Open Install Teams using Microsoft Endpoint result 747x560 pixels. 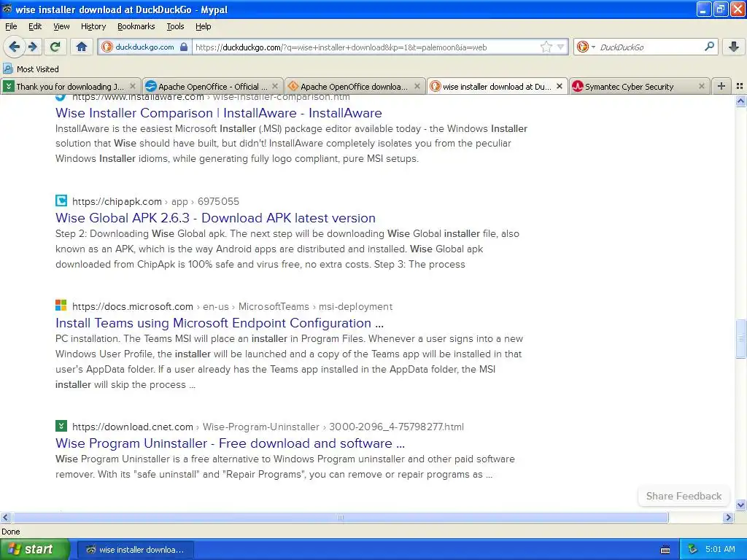click(x=220, y=323)
